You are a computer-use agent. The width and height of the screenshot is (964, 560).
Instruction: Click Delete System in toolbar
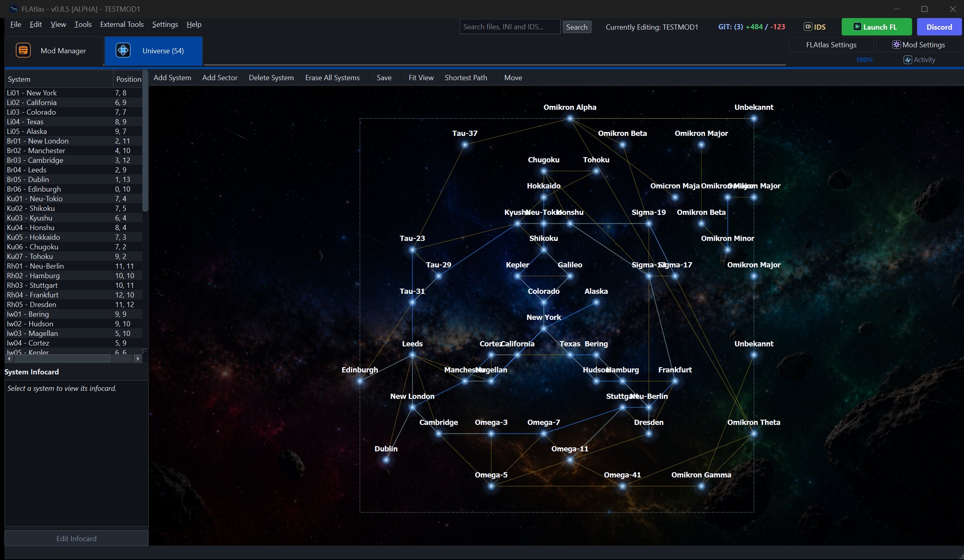(271, 78)
